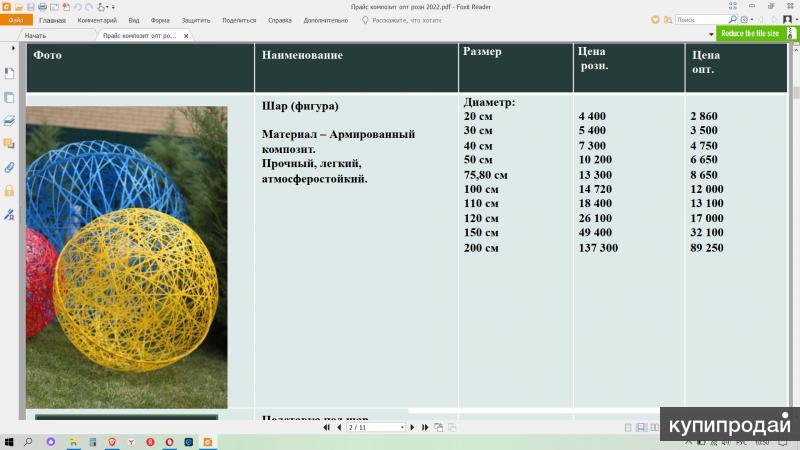
Task: Open the search settings gear dropdown
Action: 746,20
